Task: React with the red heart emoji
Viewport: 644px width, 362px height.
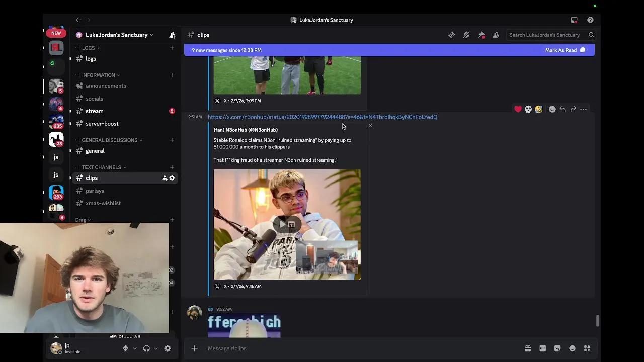Action: click(518, 109)
